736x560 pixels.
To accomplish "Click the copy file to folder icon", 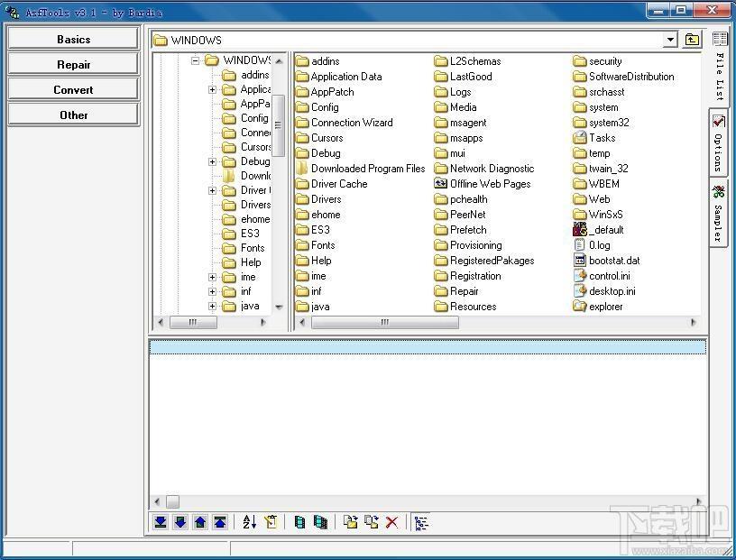I will (x=350, y=522).
